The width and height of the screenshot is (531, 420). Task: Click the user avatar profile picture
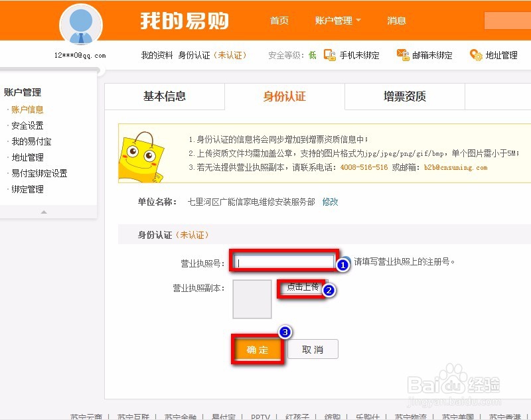click(81, 25)
